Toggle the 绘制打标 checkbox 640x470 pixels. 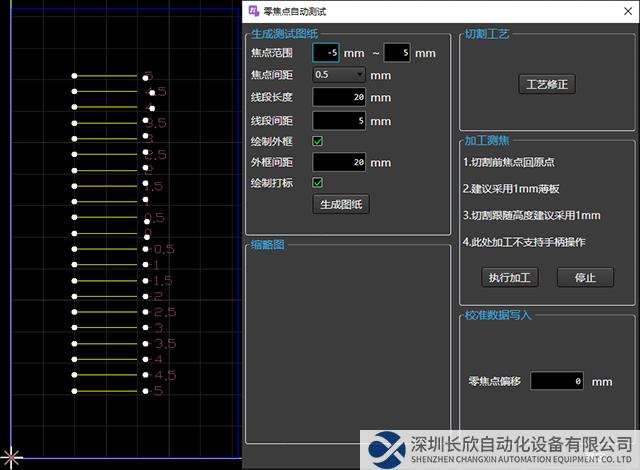coord(318,183)
